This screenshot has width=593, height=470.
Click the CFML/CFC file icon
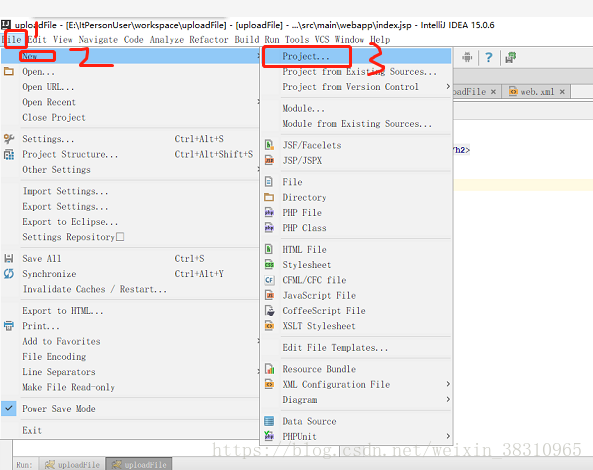[269, 280]
